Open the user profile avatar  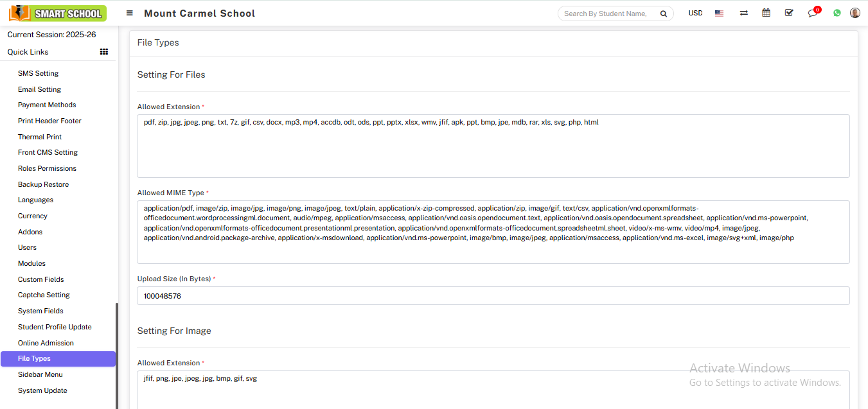(x=855, y=13)
